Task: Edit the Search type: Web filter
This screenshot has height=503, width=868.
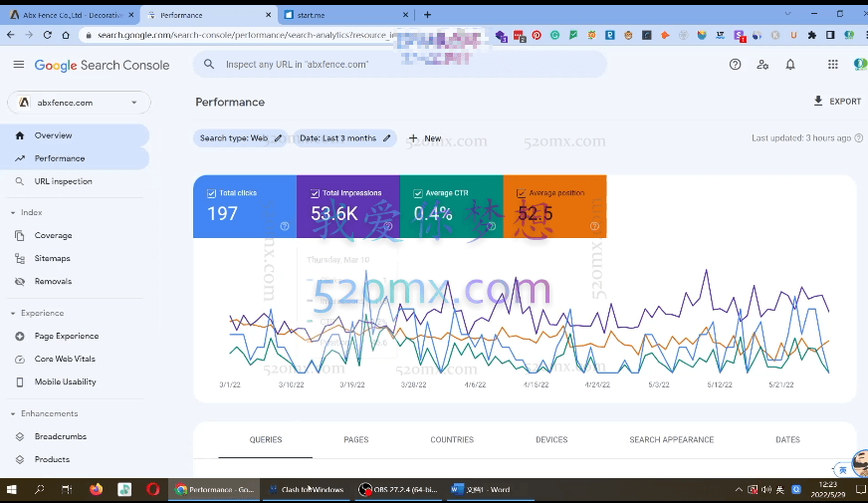Action: point(241,138)
